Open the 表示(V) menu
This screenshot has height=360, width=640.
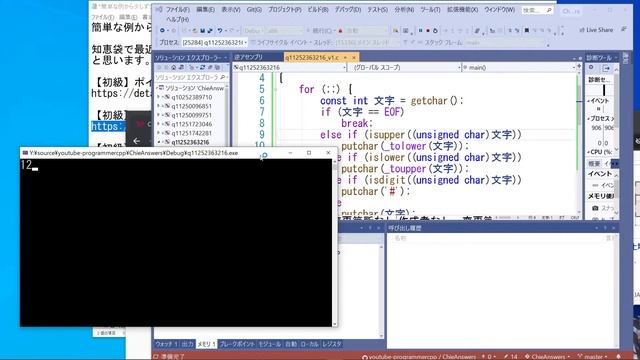click(231, 10)
